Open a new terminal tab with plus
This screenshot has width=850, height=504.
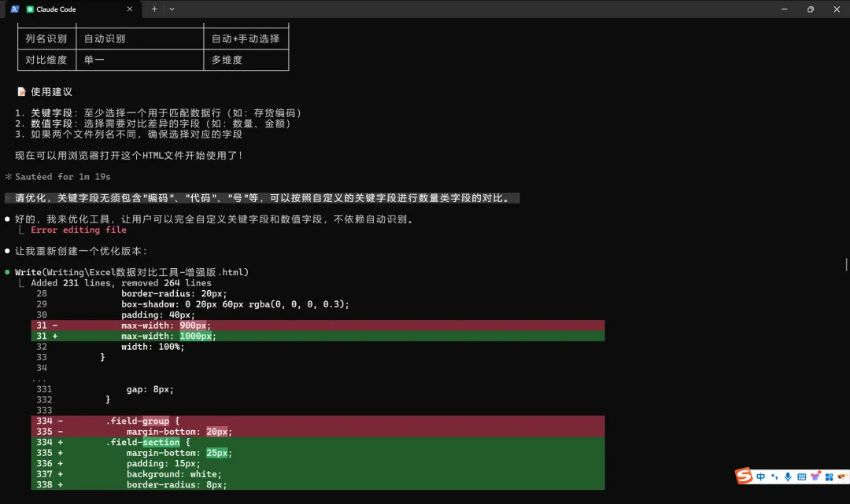[x=154, y=9]
